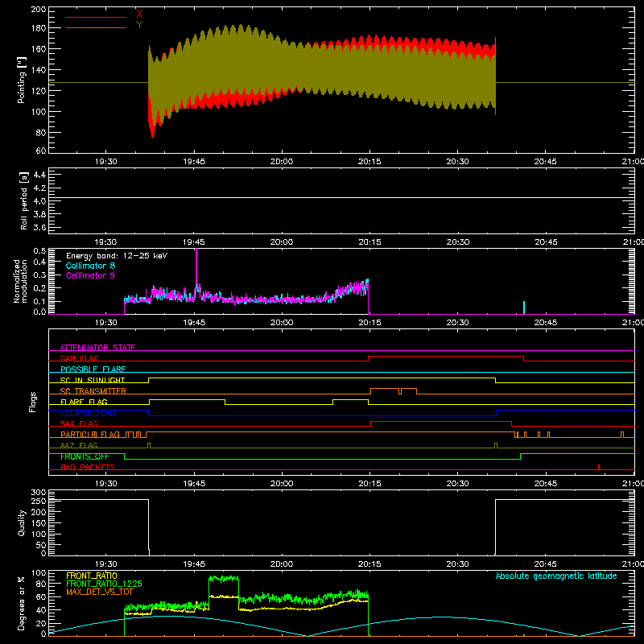Click the 60 tick on Pointing axis
The height and width of the screenshot is (644, 644).
coord(41,151)
